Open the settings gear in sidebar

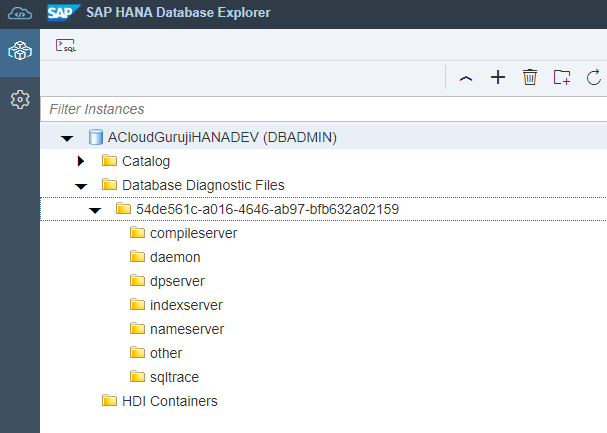(20, 100)
